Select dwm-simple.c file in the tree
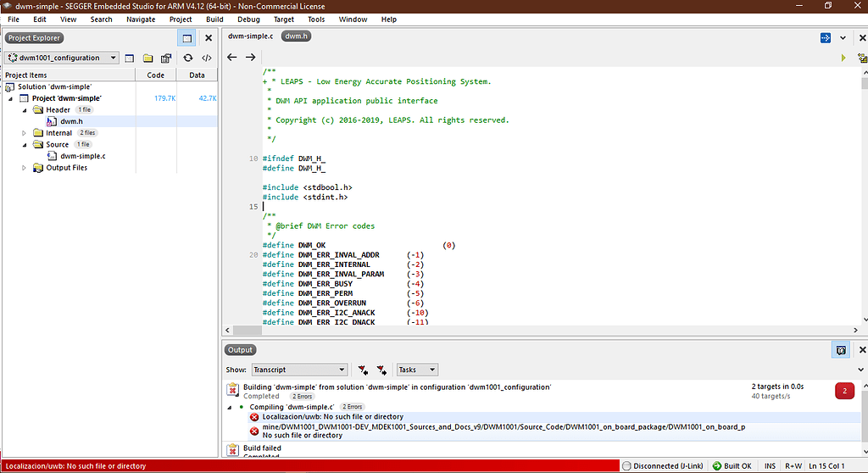The width and height of the screenshot is (868, 473). tap(82, 156)
